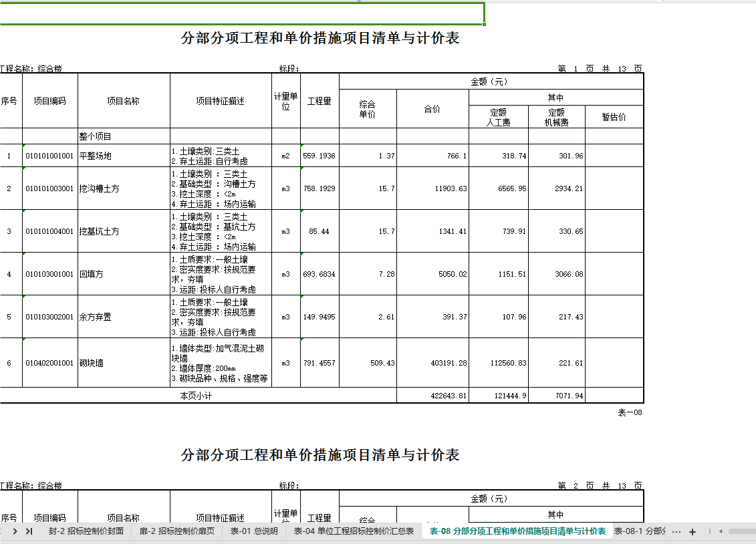Select the quantity cell 559.1936
The height and width of the screenshot is (544, 756).
click(x=320, y=156)
